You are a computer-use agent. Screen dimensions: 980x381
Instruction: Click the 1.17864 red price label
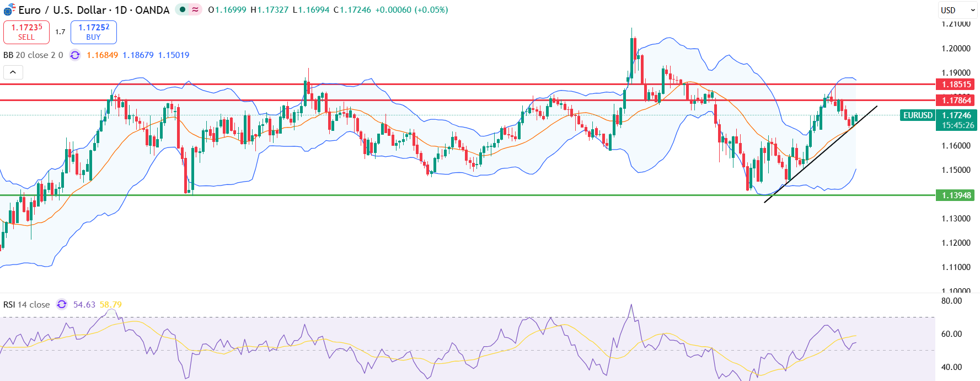pyautogui.click(x=956, y=100)
